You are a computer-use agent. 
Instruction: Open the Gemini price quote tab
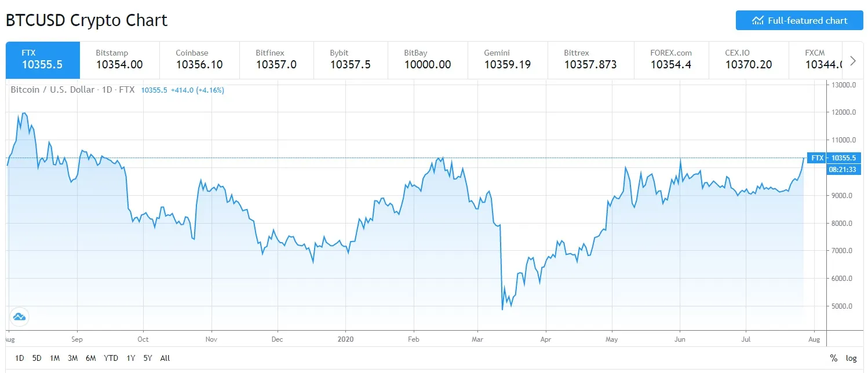coord(508,60)
